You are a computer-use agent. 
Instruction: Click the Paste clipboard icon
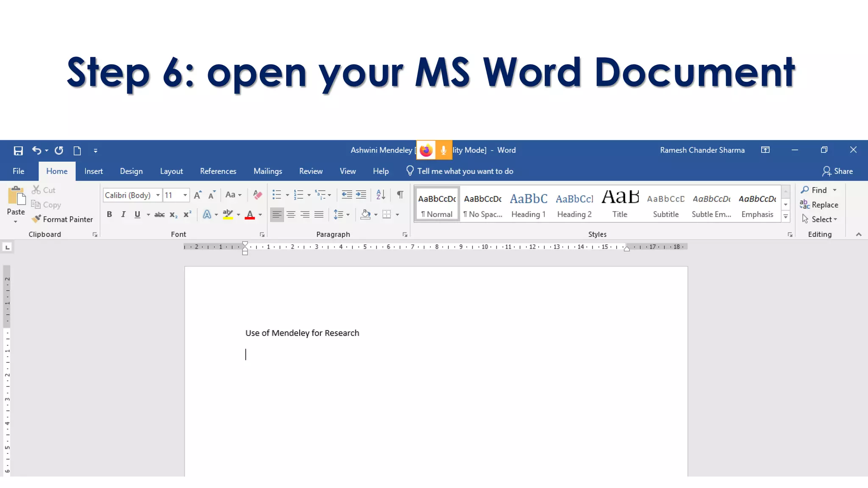pyautogui.click(x=16, y=196)
